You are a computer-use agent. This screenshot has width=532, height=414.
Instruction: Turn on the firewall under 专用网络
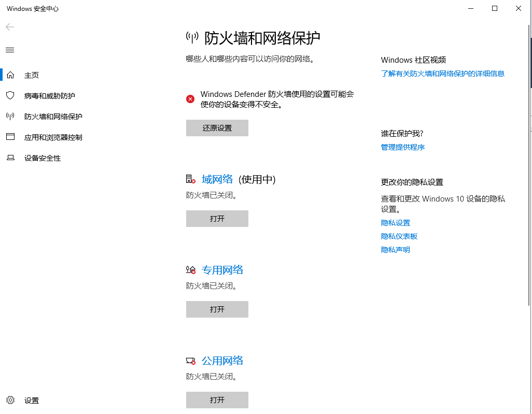click(x=217, y=309)
